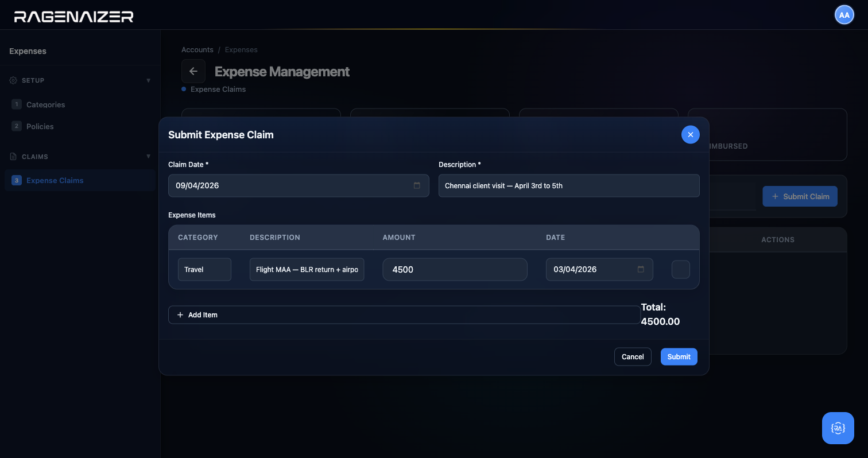Click the Submit Claim button behind dialog

[x=800, y=196]
